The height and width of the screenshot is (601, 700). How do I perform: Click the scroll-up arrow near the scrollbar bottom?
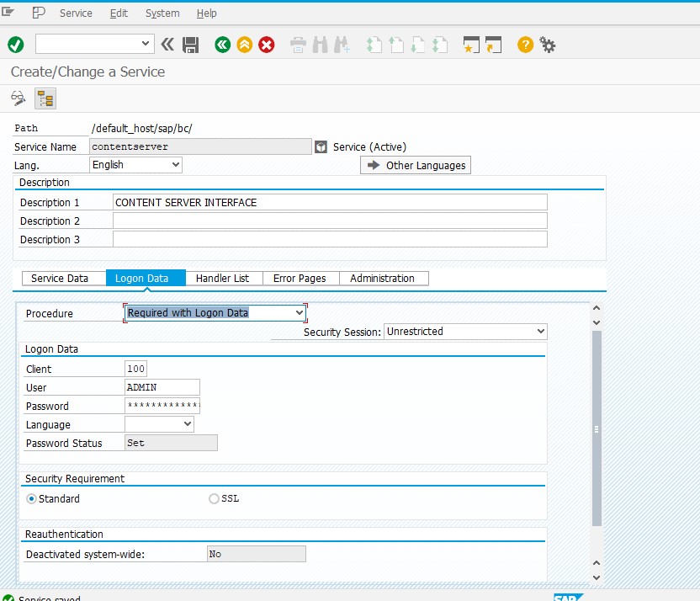click(x=597, y=563)
